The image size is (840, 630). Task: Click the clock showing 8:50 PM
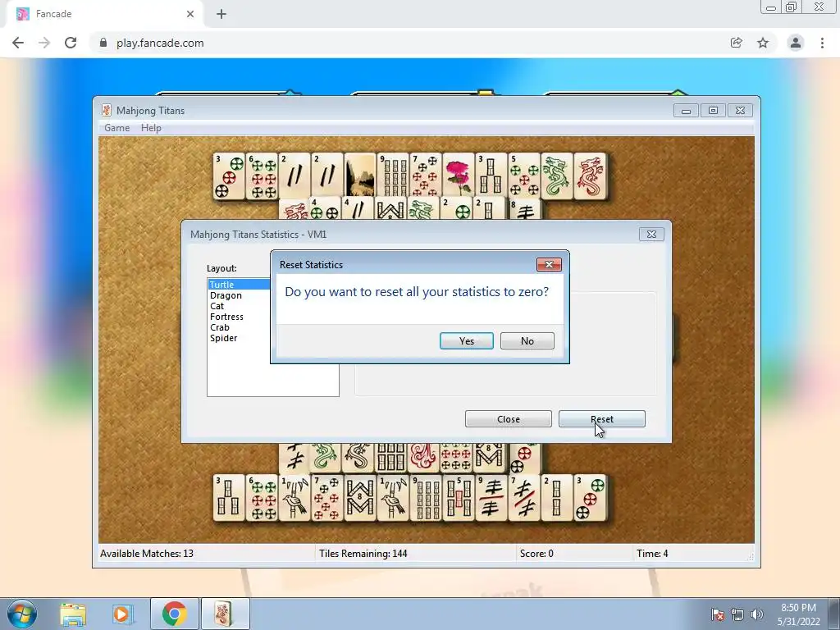(798, 608)
